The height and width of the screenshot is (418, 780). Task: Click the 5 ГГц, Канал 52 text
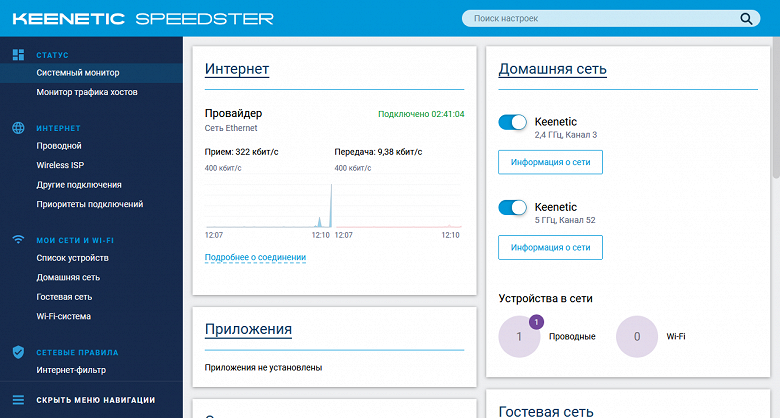tap(565, 220)
